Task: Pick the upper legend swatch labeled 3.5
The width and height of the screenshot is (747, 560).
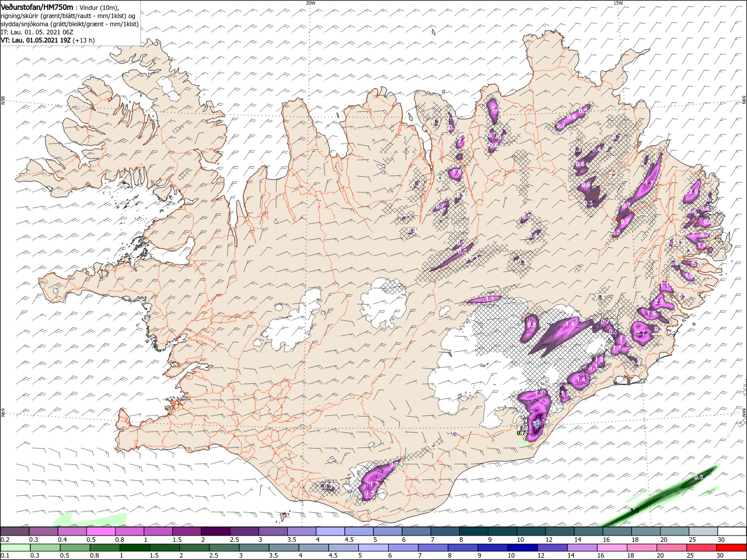Action: [301, 531]
